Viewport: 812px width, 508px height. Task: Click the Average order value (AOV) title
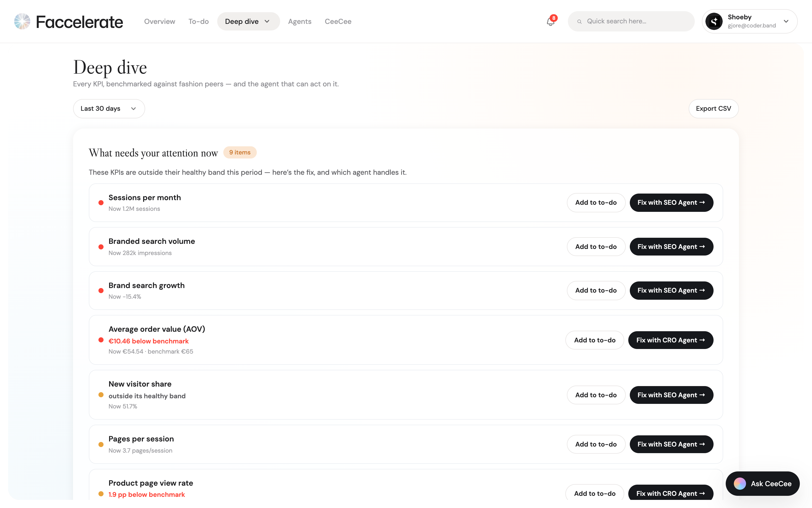tap(157, 329)
